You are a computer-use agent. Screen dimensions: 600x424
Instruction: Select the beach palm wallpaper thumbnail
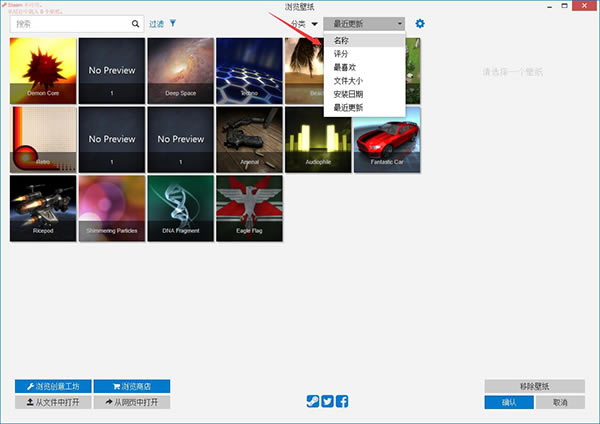coord(304,71)
